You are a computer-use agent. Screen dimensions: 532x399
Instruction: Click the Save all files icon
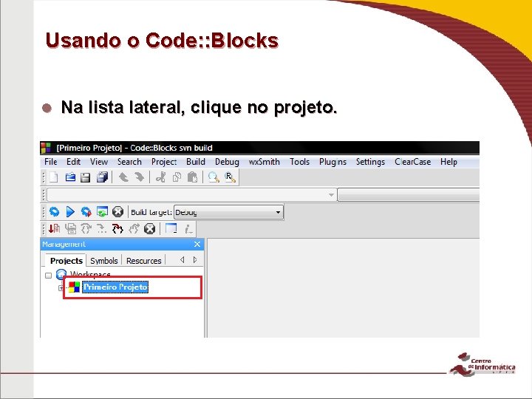(102, 177)
